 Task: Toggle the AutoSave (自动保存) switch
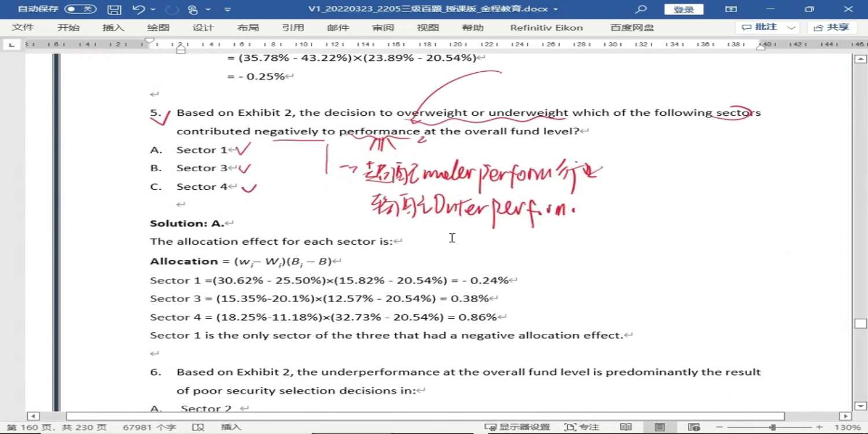pyautogui.click(x=80, y=9)
